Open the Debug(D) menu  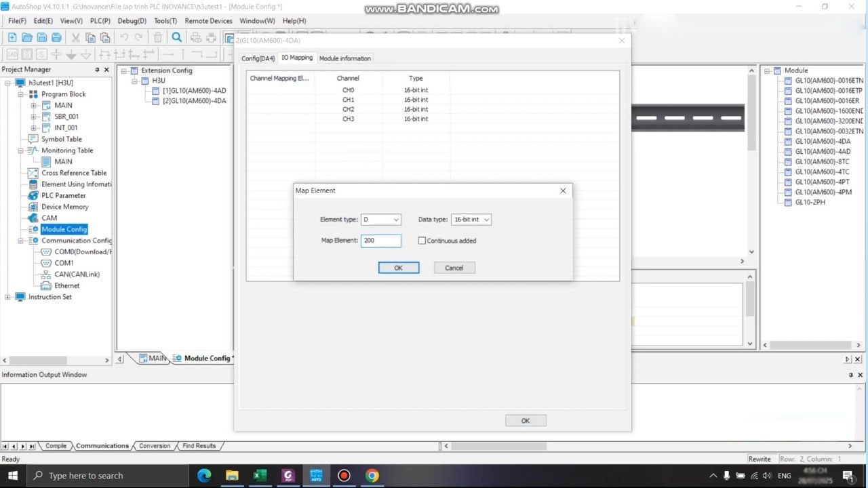pyautogui.click(x=132, y=21)
